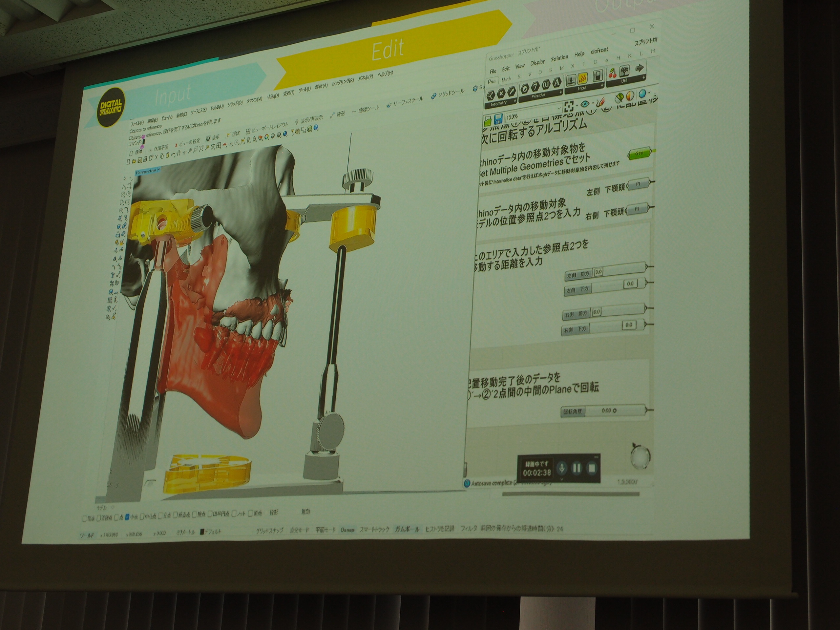Pause the screen recording
Image resolution: width=840 pixels, height=630 pixels.
577,468
